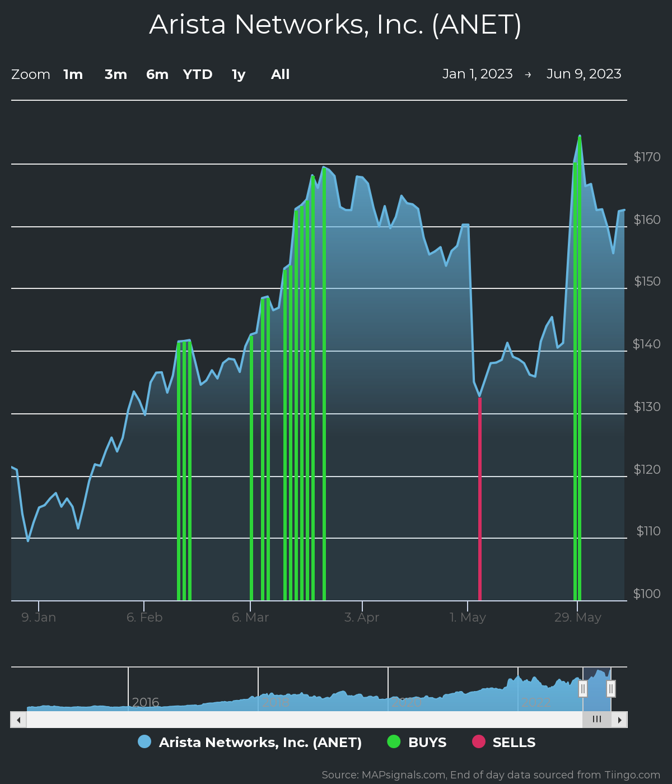The image size is (672, 784).
Task: Click the Zoom label
Action: tap(31, 74)
